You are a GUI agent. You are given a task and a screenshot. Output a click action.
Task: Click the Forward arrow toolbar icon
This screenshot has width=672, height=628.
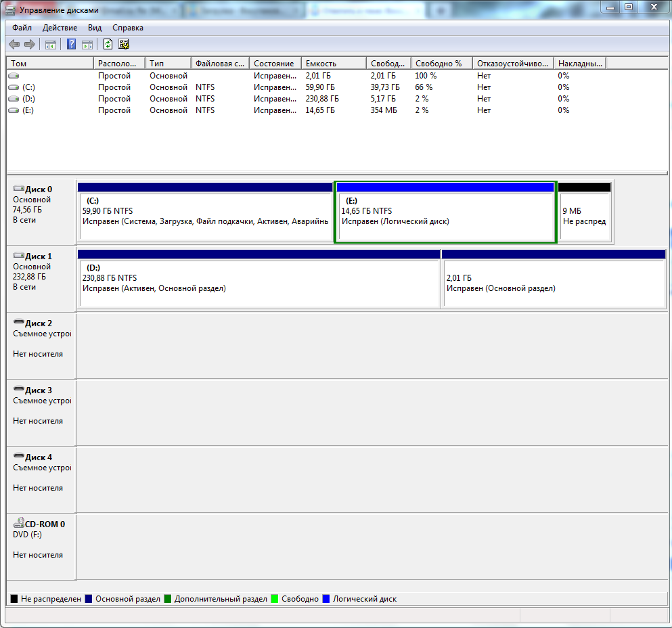[x=30, y=44]
